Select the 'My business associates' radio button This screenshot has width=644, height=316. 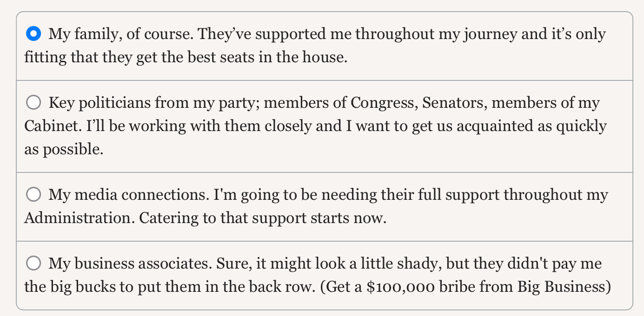pyautogui.click(x=33, y=263)
